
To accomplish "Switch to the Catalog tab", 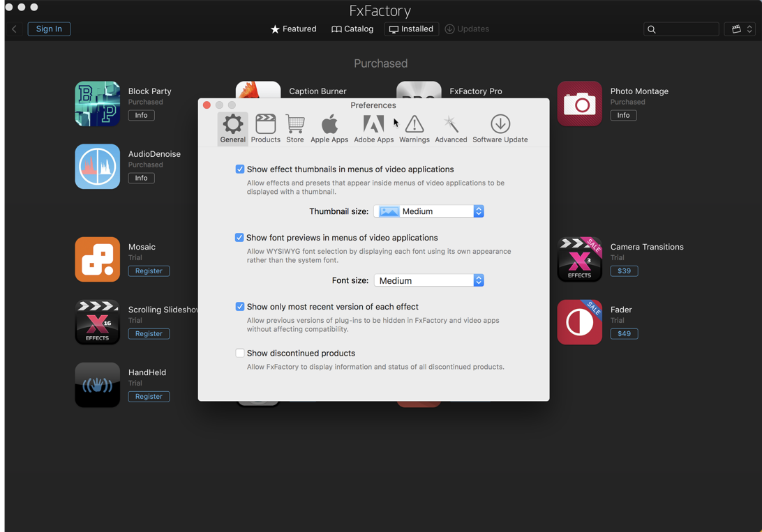I will 352,29.
